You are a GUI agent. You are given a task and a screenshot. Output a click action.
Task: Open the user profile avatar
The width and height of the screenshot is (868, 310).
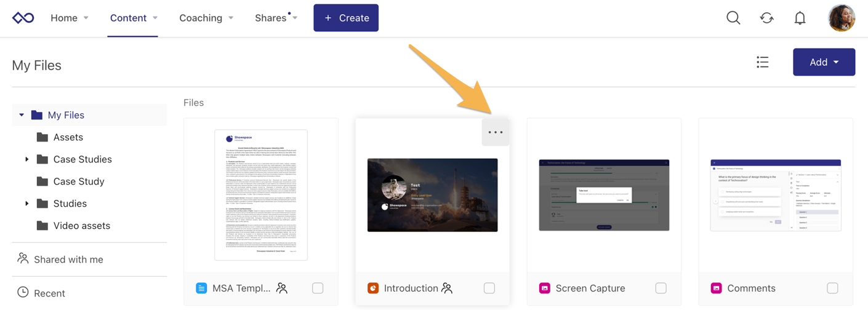point(842,18)
